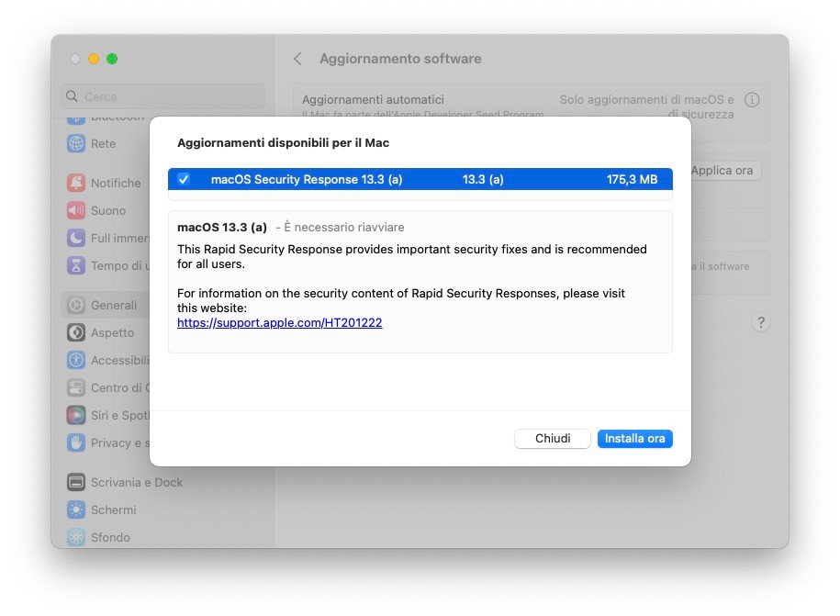Image resolution: width=840 pixels, height=616 pixels.
Task: Click the info icon beside Aggiornamenti automatici
Action: point(752,100)
